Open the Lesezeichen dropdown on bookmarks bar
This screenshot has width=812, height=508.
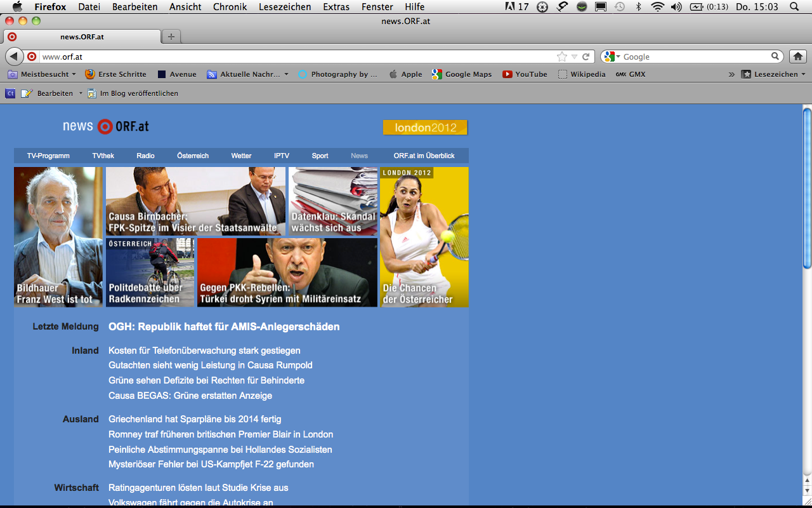pos(773,74)
